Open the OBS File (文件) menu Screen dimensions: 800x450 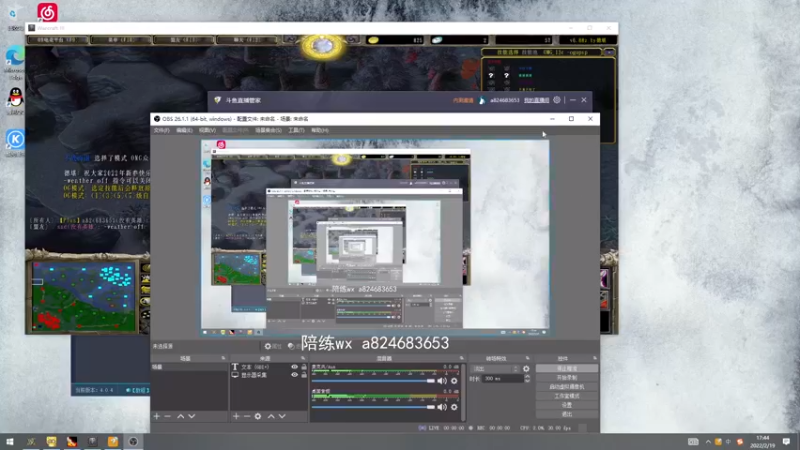click(x=161, y=131)
